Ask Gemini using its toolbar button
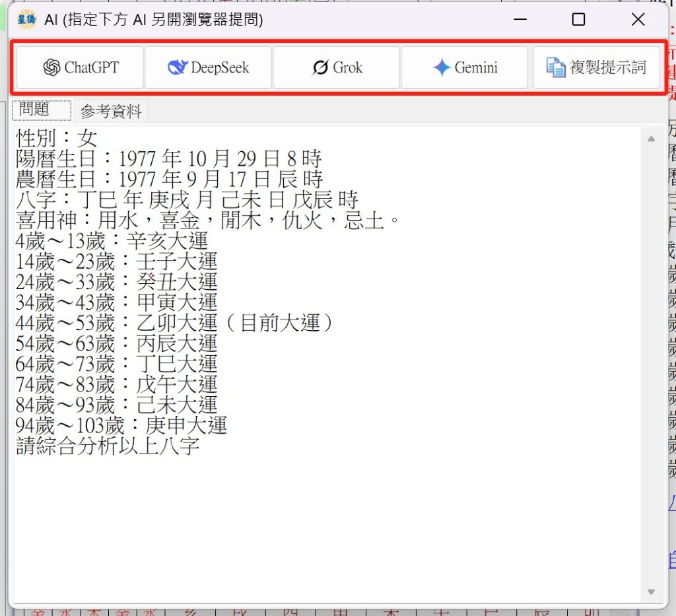This screenshot has height=616, width=676. click(x=465, y=67)
